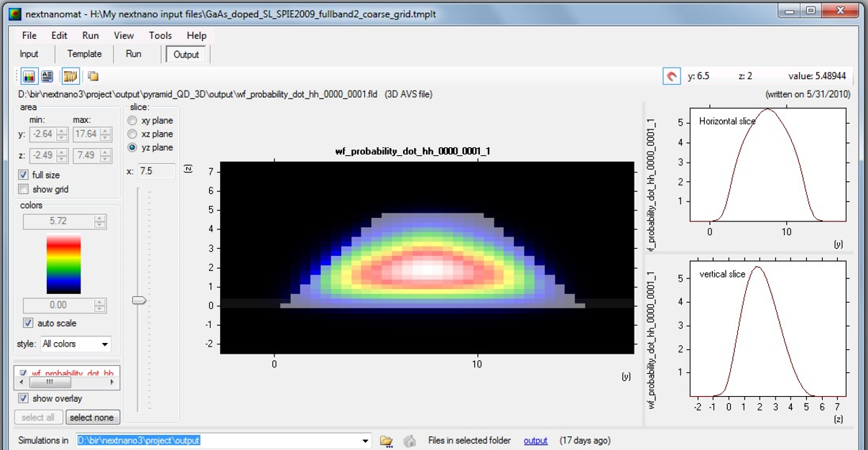Open the output folder link
Image resolution: width=868 pixels, height=450 pixels.
pos(535,441)
